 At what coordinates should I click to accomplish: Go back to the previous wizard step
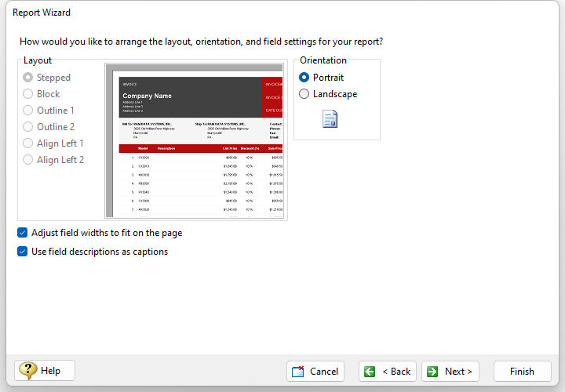(x=388, y=371)
